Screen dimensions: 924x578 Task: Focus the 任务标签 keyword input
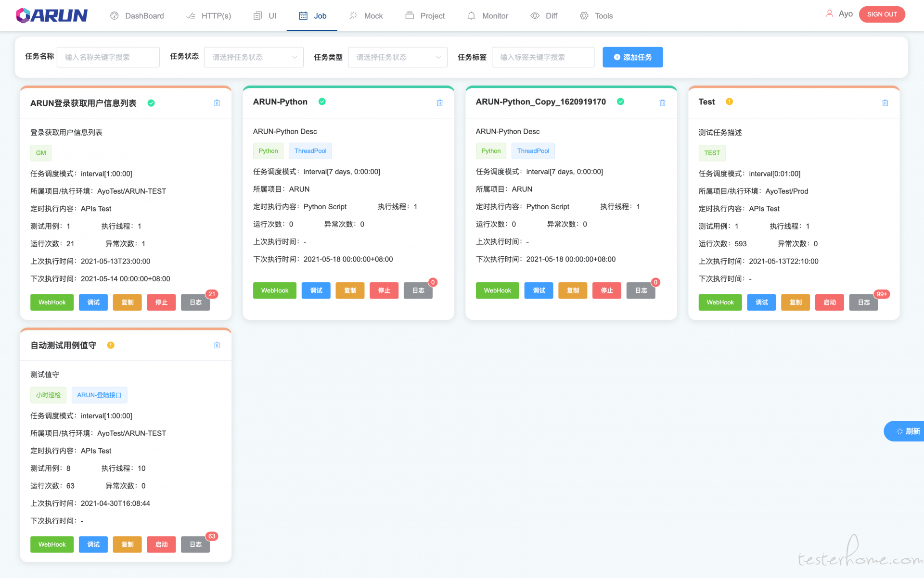[x=543, y=57]
